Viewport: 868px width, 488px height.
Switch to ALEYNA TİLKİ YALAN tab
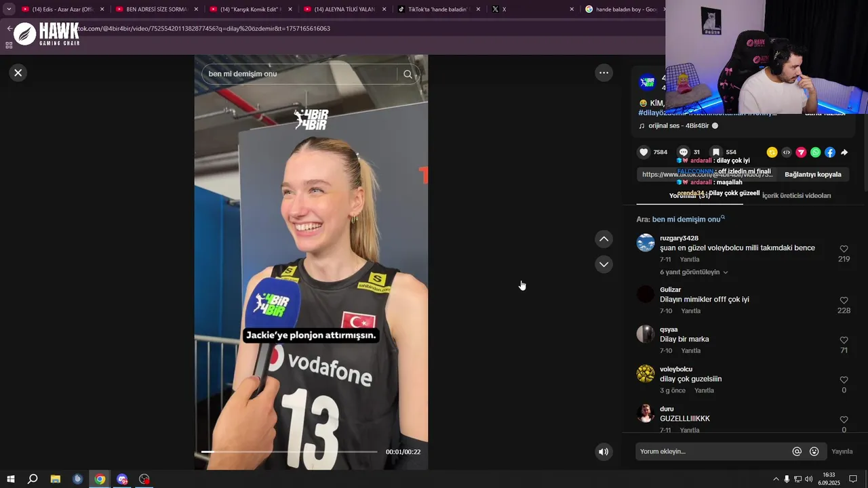click(344, 9)
